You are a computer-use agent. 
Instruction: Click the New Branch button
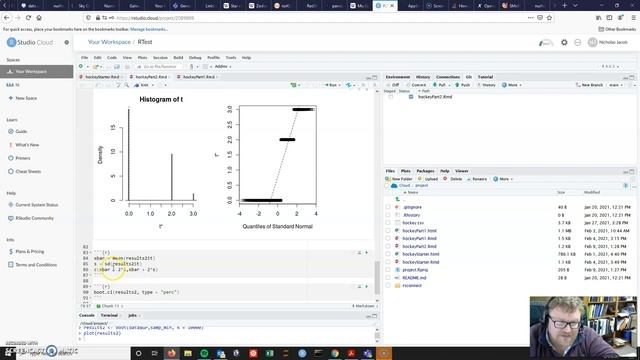589,85
